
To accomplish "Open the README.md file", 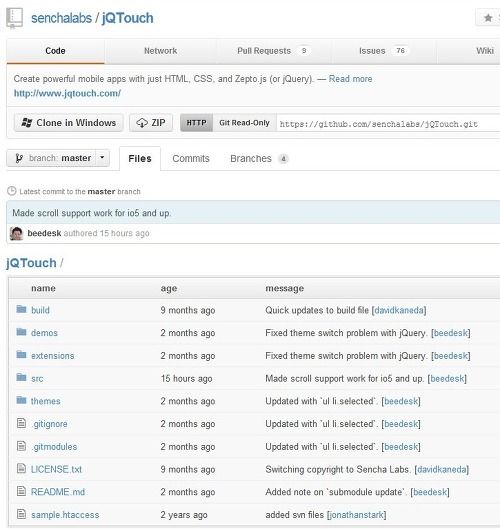I will pos(58,492).
